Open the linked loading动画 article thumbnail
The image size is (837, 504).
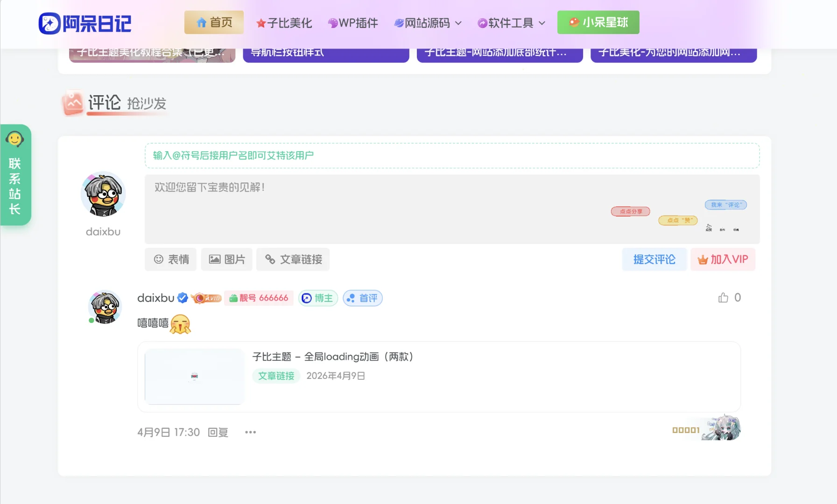point(194,376)
